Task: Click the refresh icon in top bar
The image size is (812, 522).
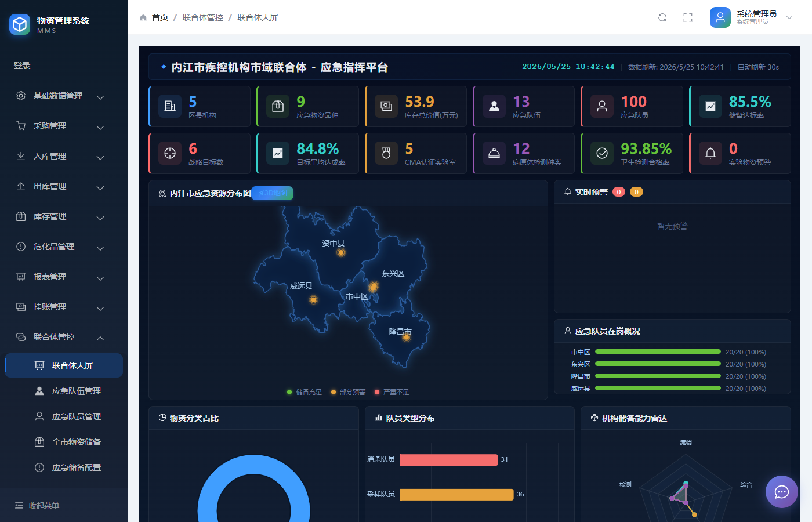Action: coord(662,17)
